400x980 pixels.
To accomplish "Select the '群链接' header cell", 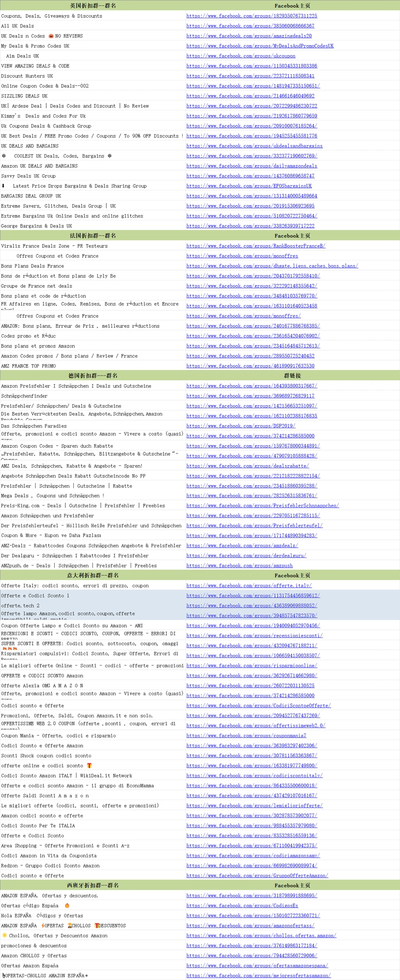I will tap(292, 375).
